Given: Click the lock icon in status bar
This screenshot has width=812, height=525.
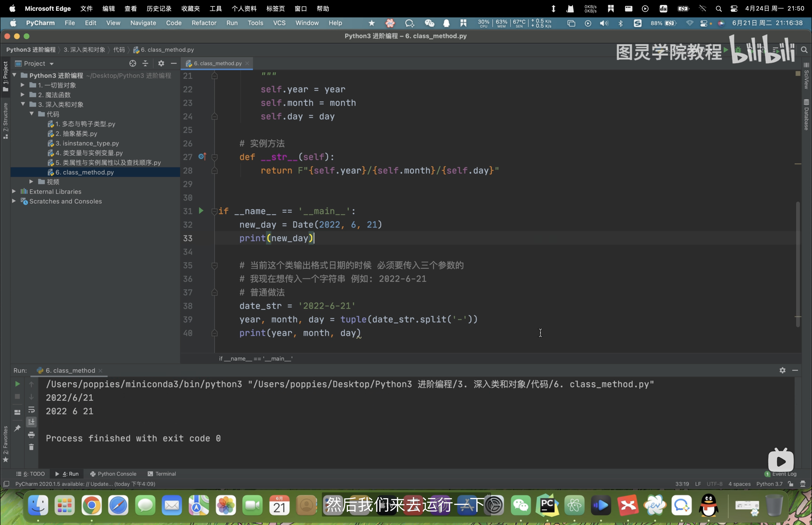Looking at the screenshot, I should 791,484.
